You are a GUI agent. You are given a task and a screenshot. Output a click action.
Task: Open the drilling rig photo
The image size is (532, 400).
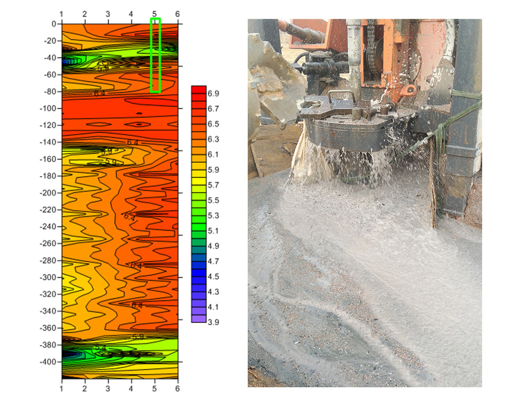click(x=364, y=202)
